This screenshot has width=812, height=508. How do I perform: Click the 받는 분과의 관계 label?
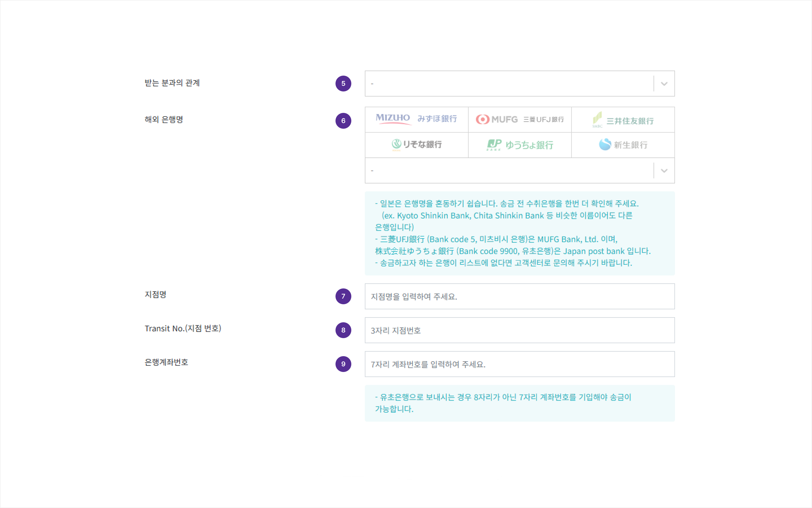[172, 83]
